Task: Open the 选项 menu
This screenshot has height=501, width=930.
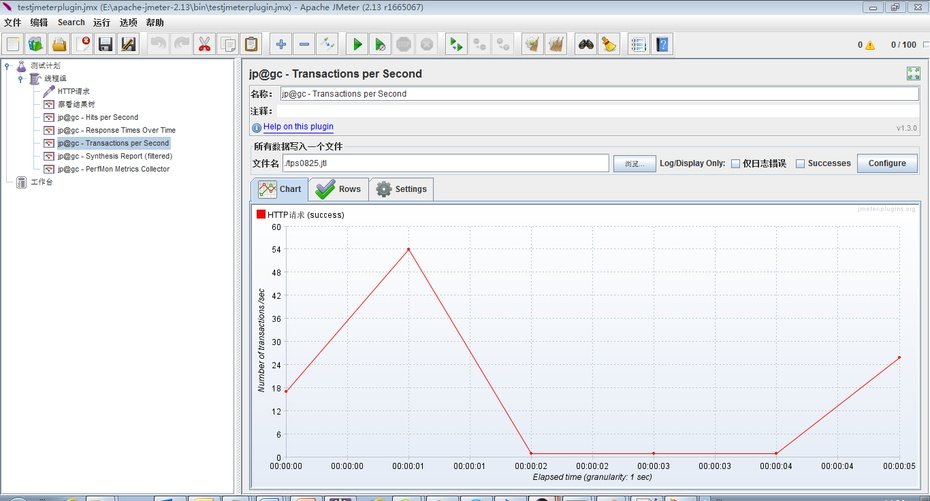Action: tap(129, 22)
